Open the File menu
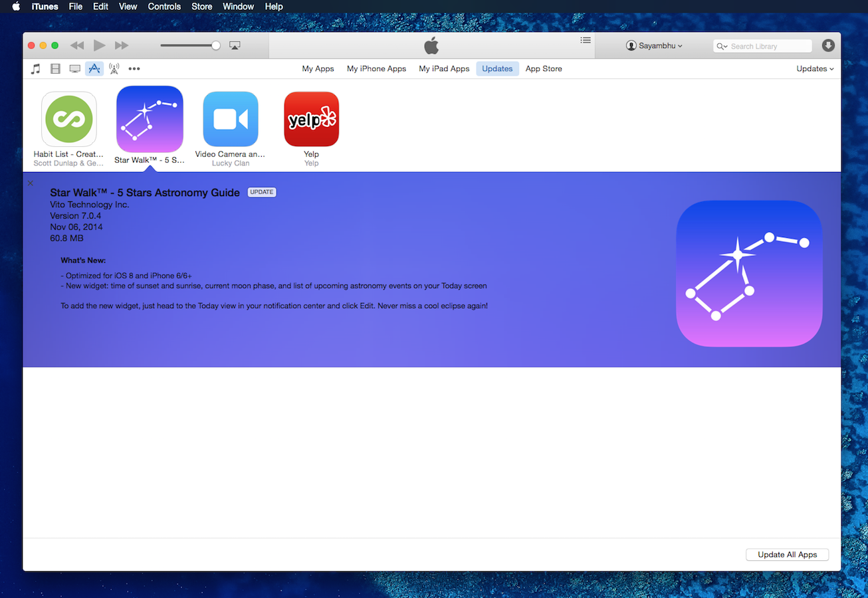Image resolution: width=868 pixels, height=598 pixels. [x=76, y=7]
